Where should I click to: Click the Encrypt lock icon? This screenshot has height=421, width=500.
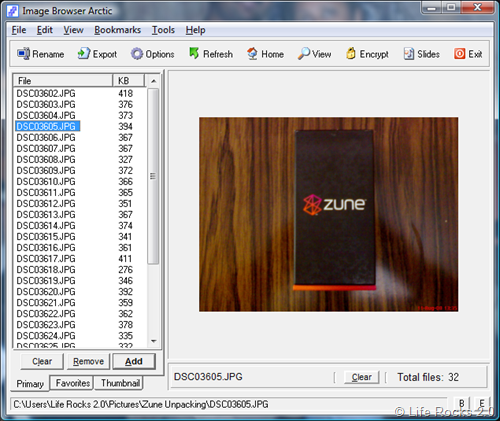tap(351, 53)
